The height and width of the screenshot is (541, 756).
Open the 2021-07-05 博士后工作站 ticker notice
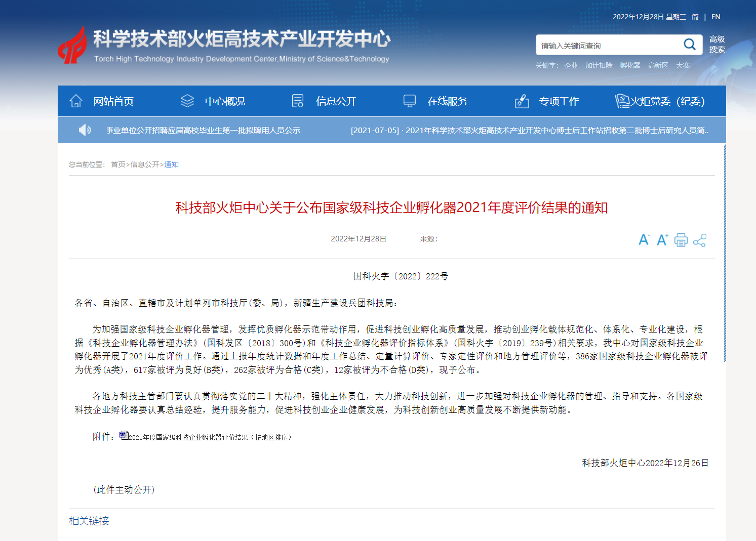pos(530,130)
